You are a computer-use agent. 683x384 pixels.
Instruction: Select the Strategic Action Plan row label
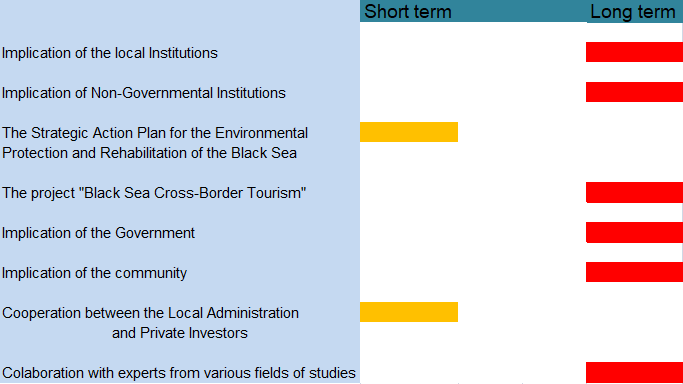[x=155, y=143]
